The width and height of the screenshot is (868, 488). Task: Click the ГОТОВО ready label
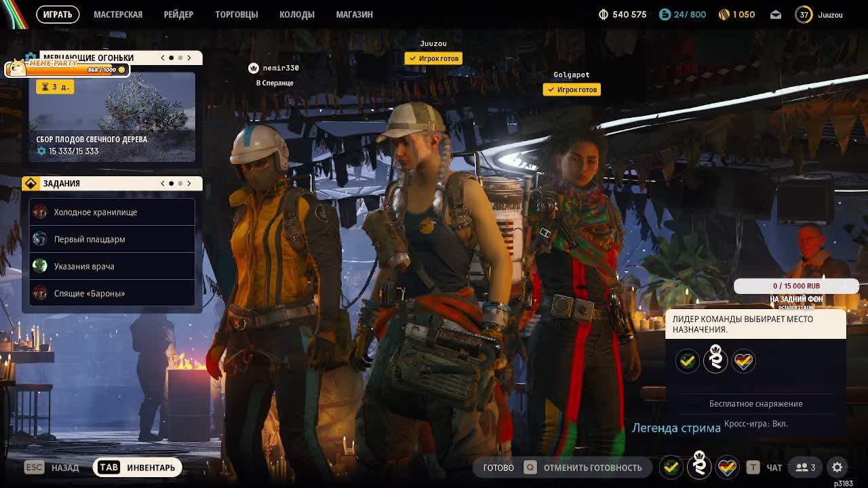[x=498, y=468]
